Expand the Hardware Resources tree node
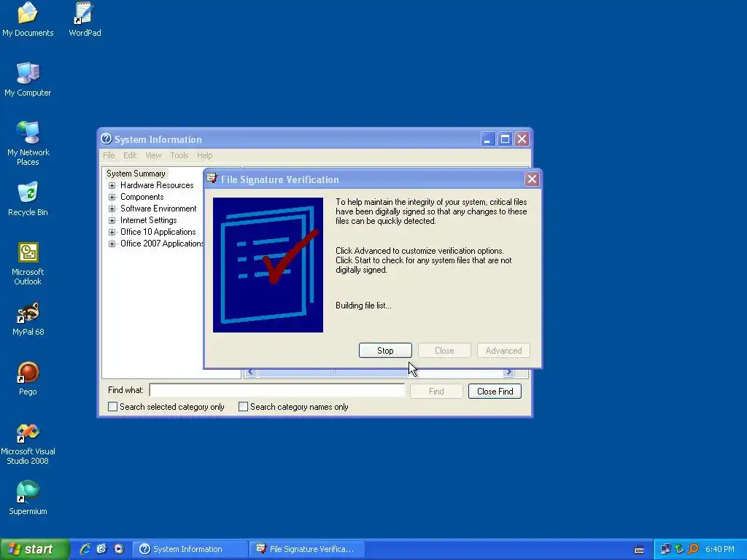 click(x=112, y=185)
